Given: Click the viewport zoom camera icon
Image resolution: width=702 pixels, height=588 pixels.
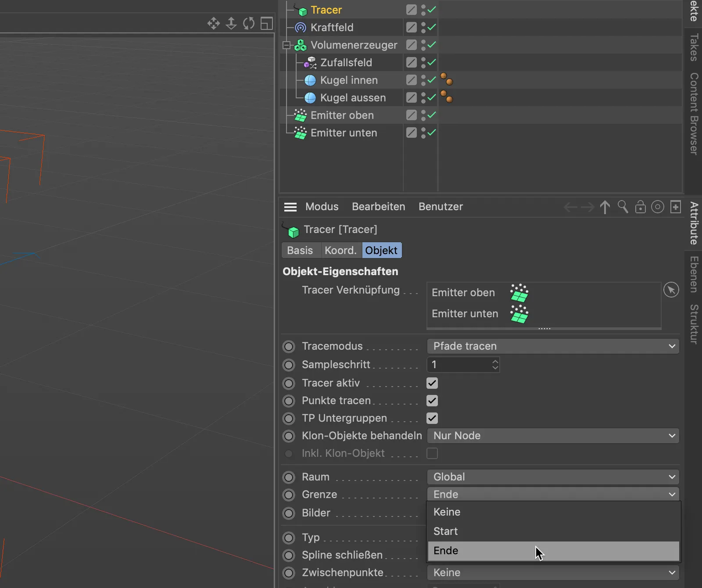Looking at the screenshot, I should click(231, 23).
